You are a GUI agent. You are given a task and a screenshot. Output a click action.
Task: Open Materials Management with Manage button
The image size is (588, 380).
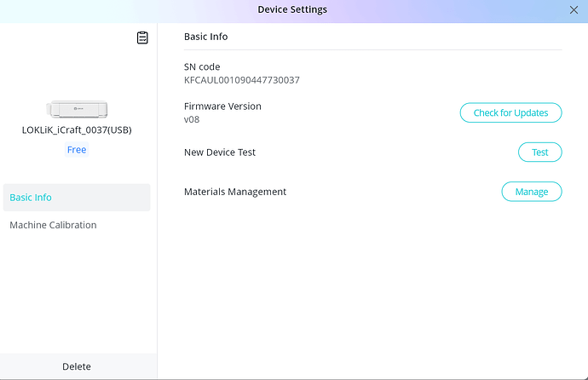531,192
